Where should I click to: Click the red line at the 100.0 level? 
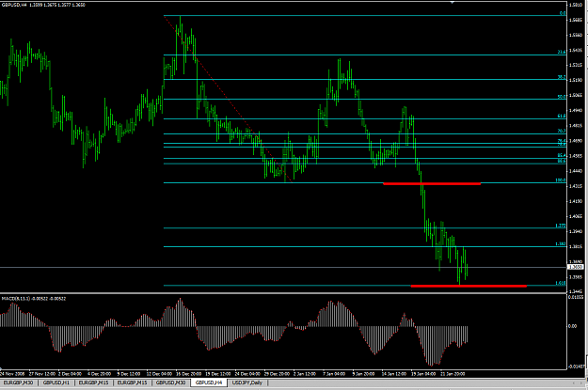pos(432,183)
